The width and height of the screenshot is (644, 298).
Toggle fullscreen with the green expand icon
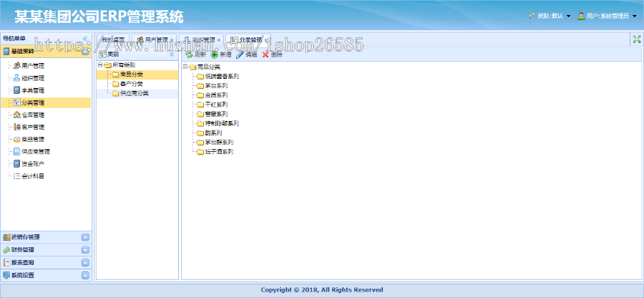point(636,39)
